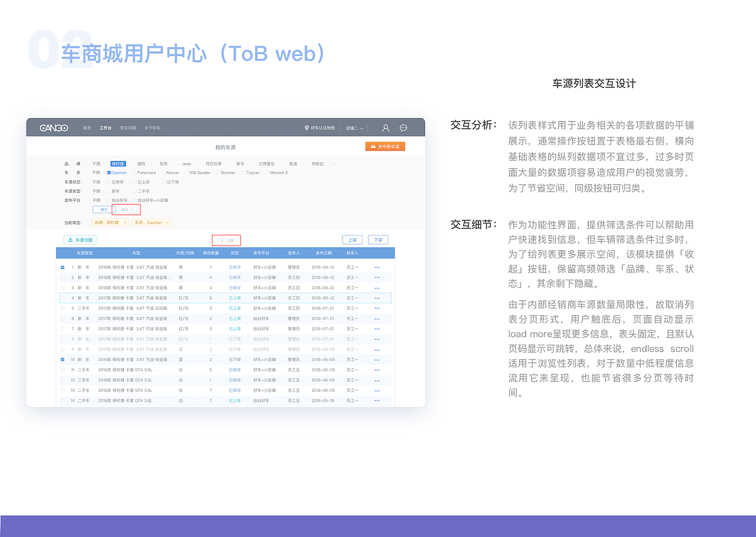Open more actions for row 14

coord(377,401)
